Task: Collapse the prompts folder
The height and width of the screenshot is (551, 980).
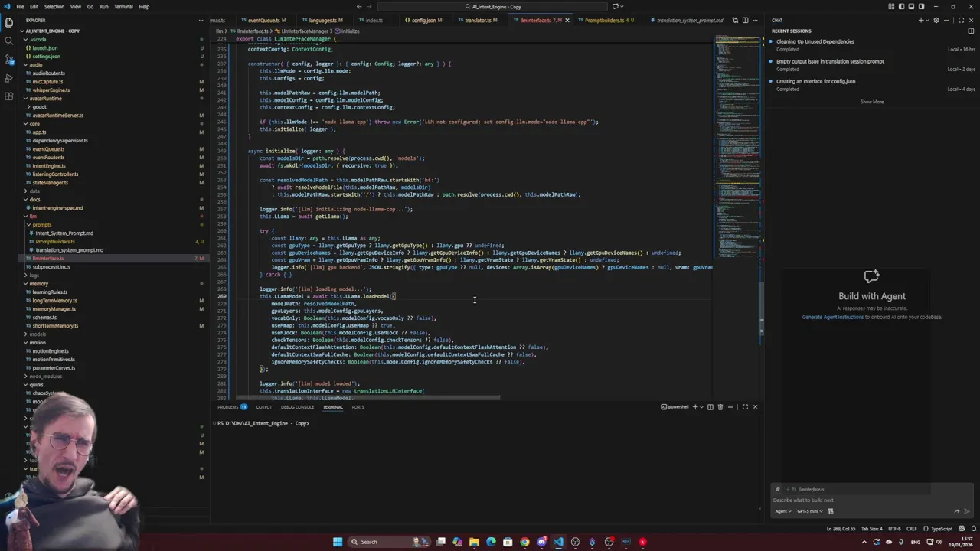Action: pos(42,225)
